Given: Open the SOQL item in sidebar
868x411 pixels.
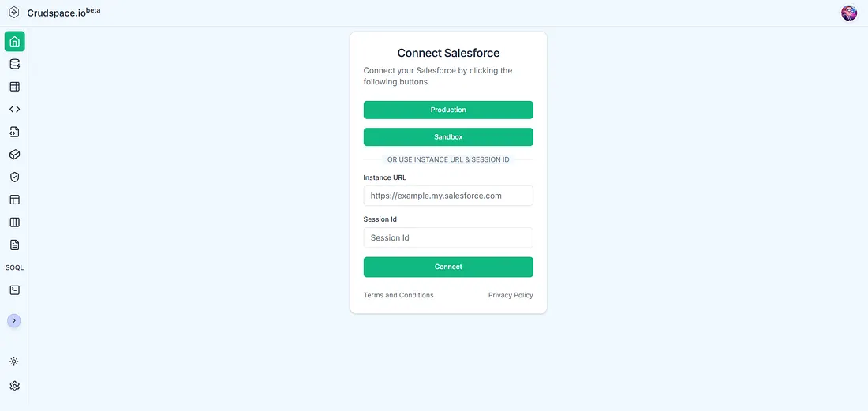Looking at the screenshot, I should 14,267.
